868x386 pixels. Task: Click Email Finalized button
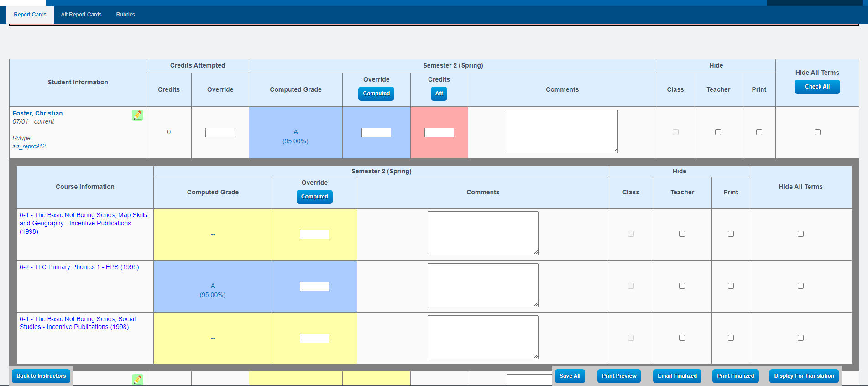coord(677,376)
